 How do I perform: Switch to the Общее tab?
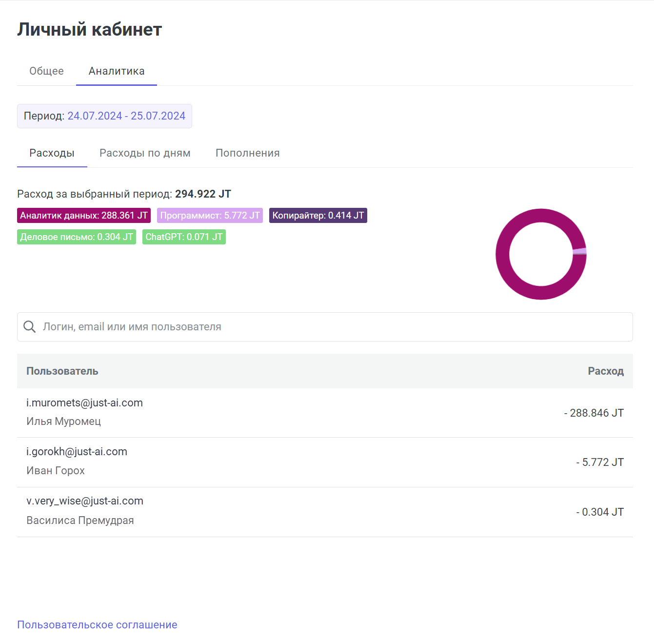point(46,71)
